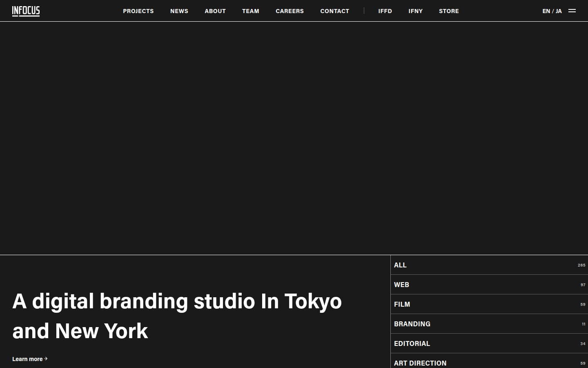Click the count 265 beside ALL
Screen dimensions: 588x368
[581, 265]
